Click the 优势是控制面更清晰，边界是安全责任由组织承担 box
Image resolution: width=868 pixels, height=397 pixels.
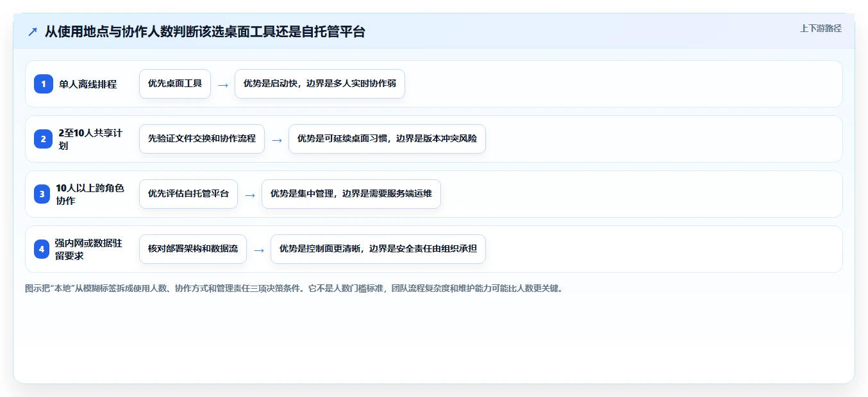[378, 249]
